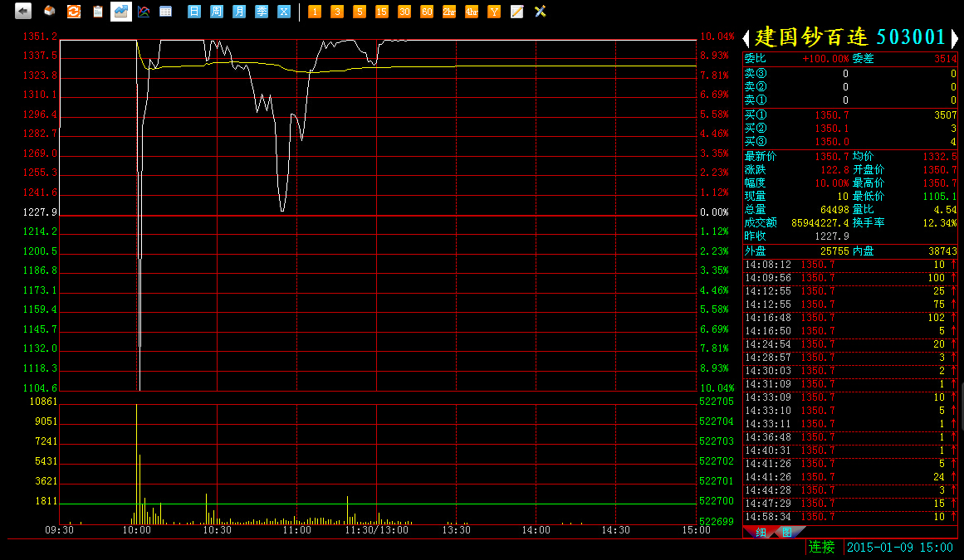
Task: Click the 换手率 12.34% value
Action: tap(939, 223)
